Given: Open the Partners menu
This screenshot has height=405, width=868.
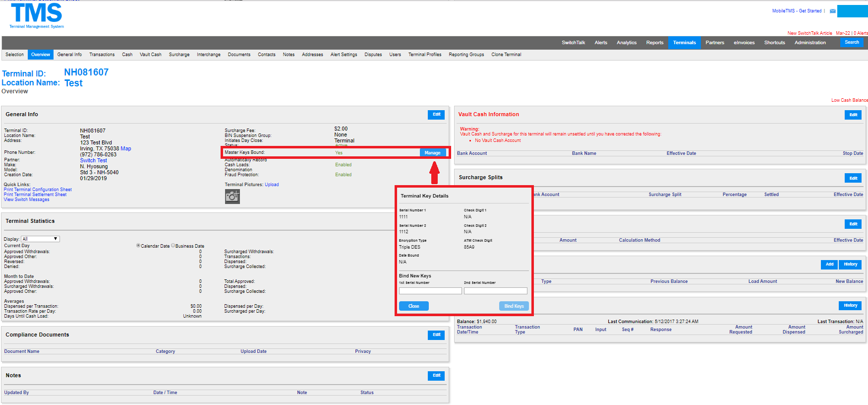Looking at the screenshot, I should [715, 43].
